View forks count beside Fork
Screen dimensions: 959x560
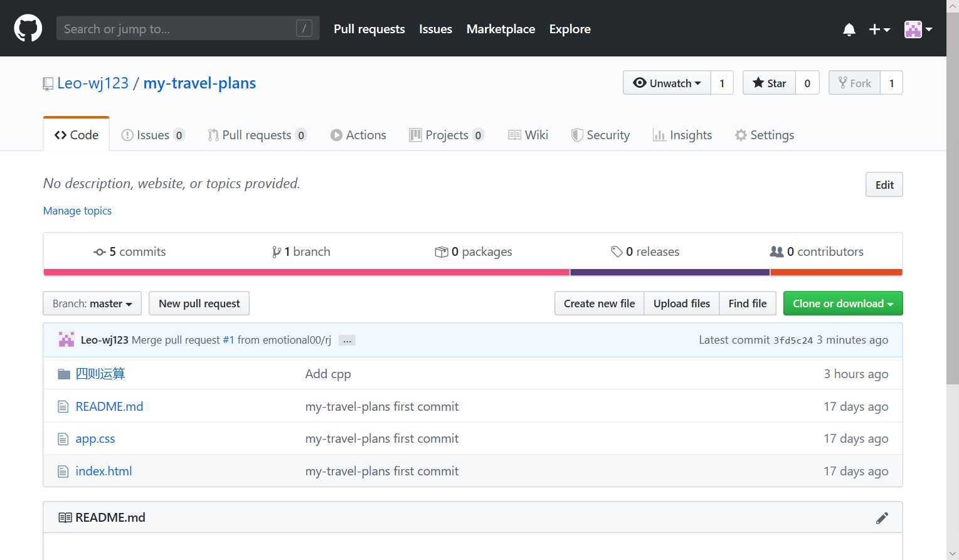point(891,83)
